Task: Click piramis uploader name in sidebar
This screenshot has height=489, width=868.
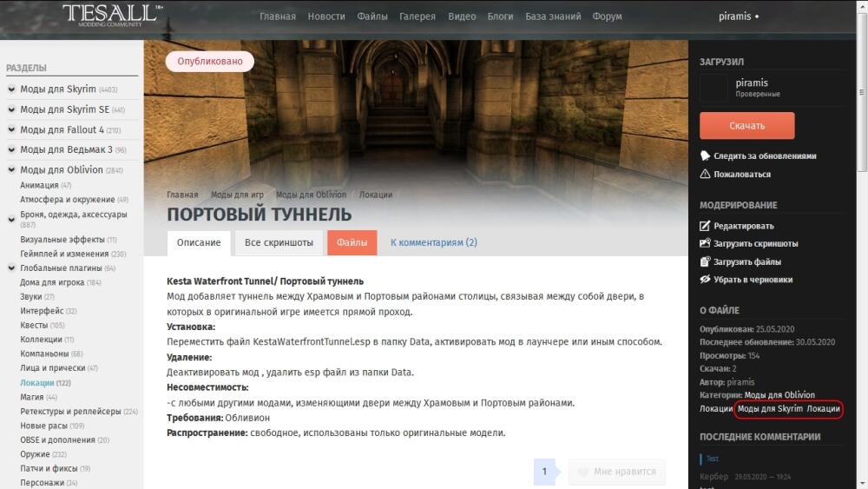Action: tap(752, 83)
